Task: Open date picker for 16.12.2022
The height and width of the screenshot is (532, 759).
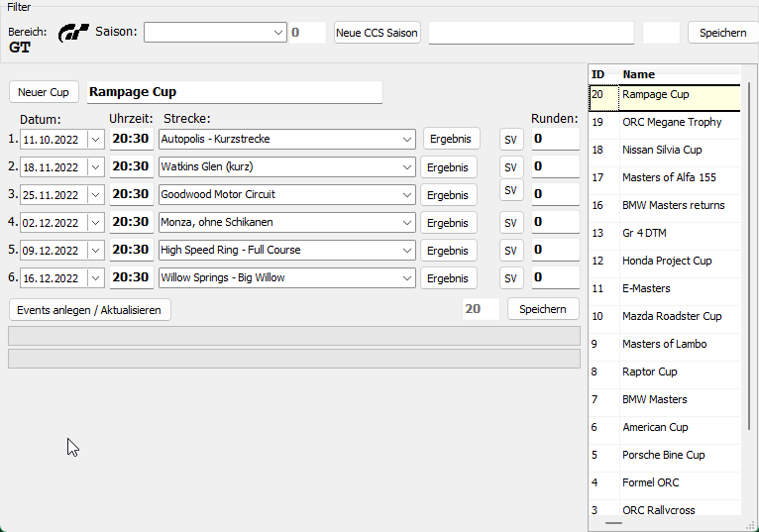Action: tap(95, 278)
